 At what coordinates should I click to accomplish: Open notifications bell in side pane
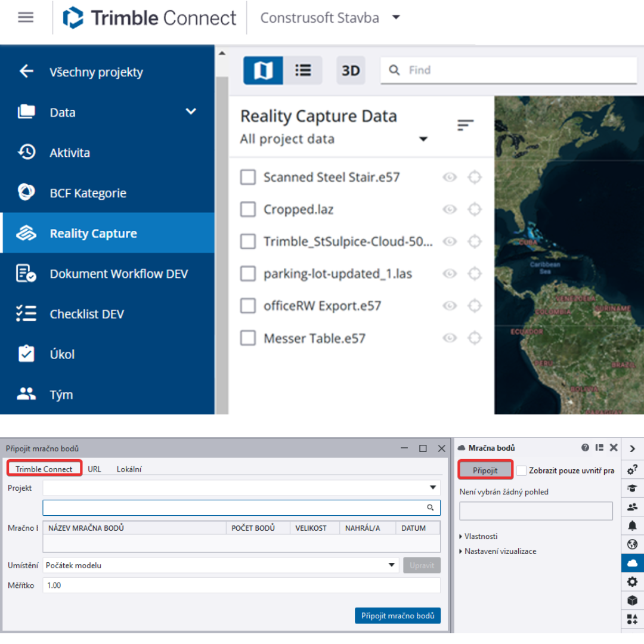633,525
